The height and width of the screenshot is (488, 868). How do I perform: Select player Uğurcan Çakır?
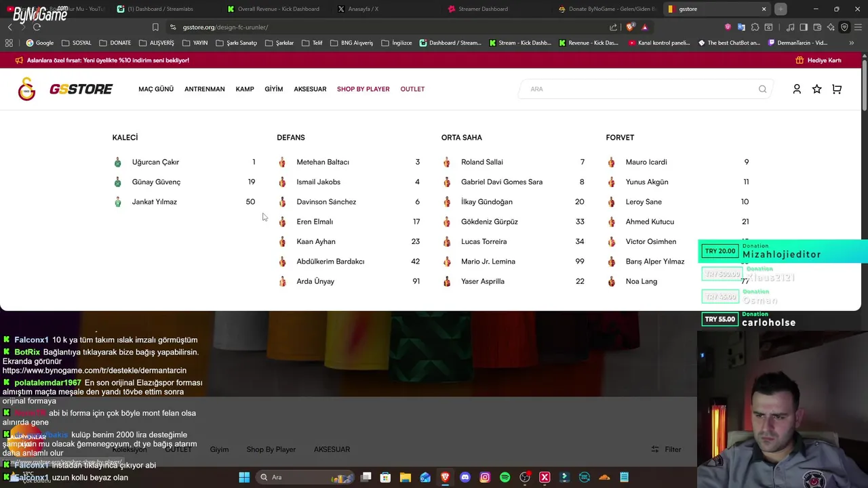click(x=155, y=162)
